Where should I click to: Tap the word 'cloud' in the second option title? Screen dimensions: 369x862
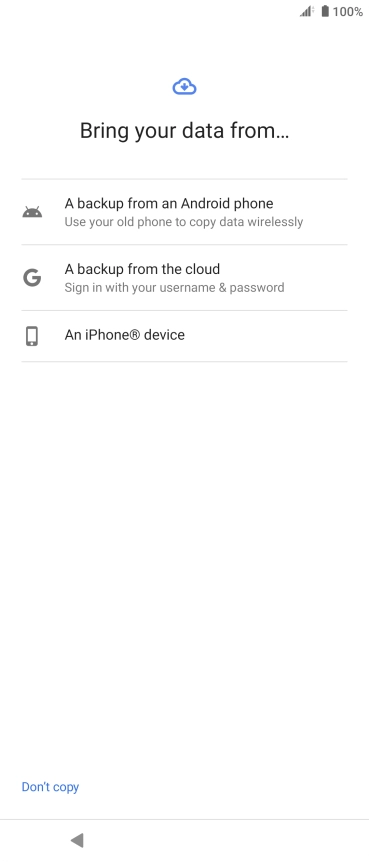(201, 269)
